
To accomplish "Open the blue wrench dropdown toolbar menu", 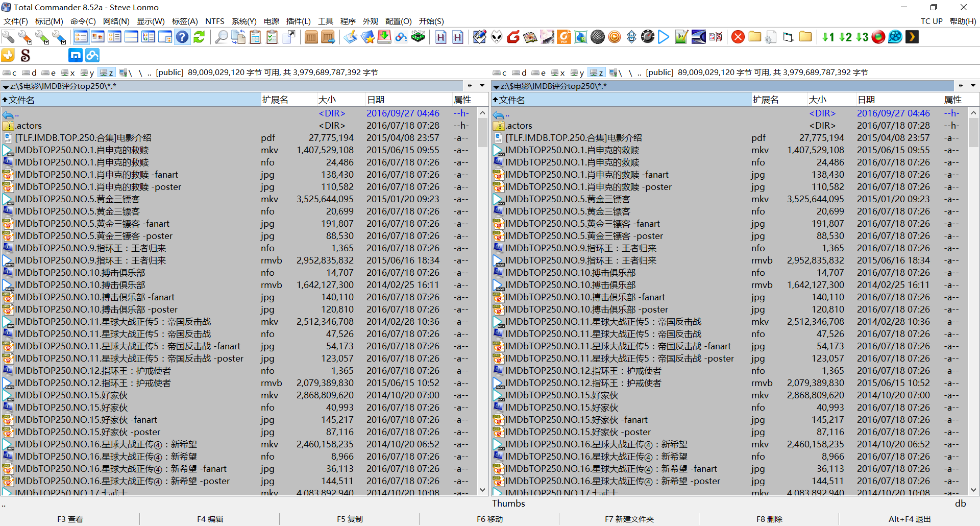I will point(59,37).
